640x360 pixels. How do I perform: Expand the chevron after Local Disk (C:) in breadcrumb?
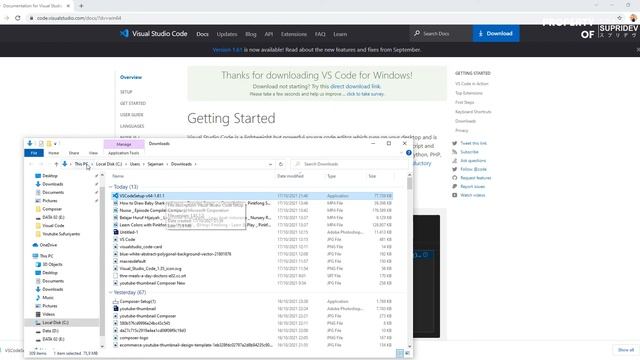126,164
